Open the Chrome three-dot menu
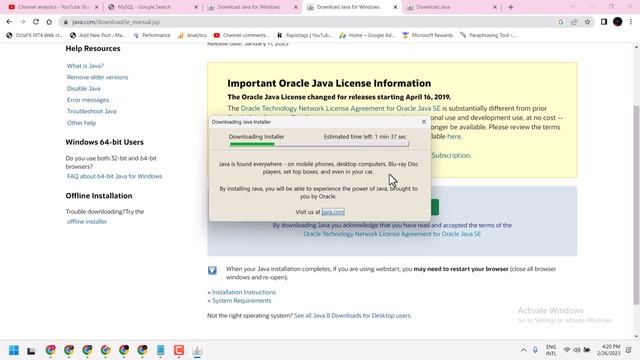Image resolution: width=640 pixels, height=360 pixels. click(631, 22)
